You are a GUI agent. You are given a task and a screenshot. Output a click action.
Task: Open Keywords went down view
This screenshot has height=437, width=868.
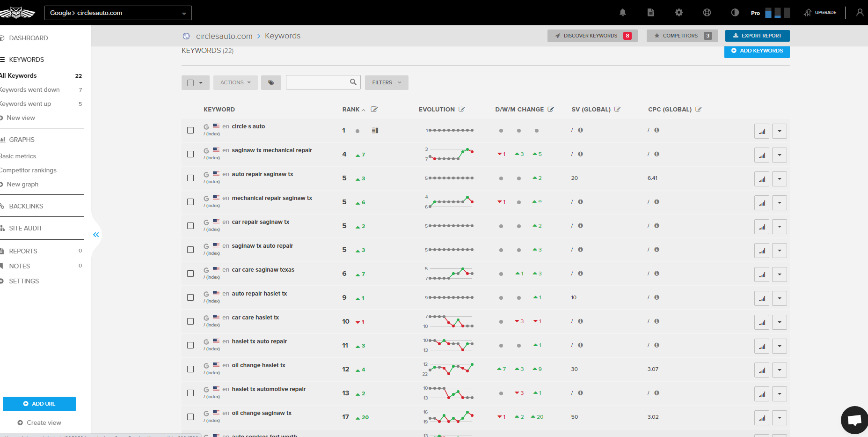(29, 89)
